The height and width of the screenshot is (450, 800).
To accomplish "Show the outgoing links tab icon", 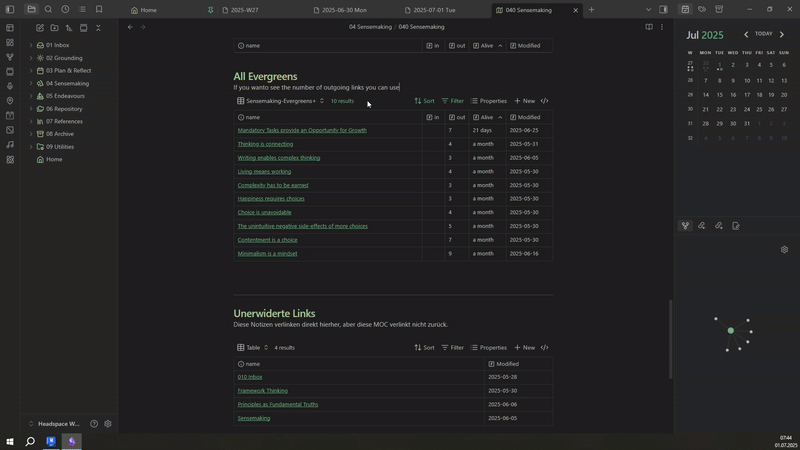I will pos(718,226).
